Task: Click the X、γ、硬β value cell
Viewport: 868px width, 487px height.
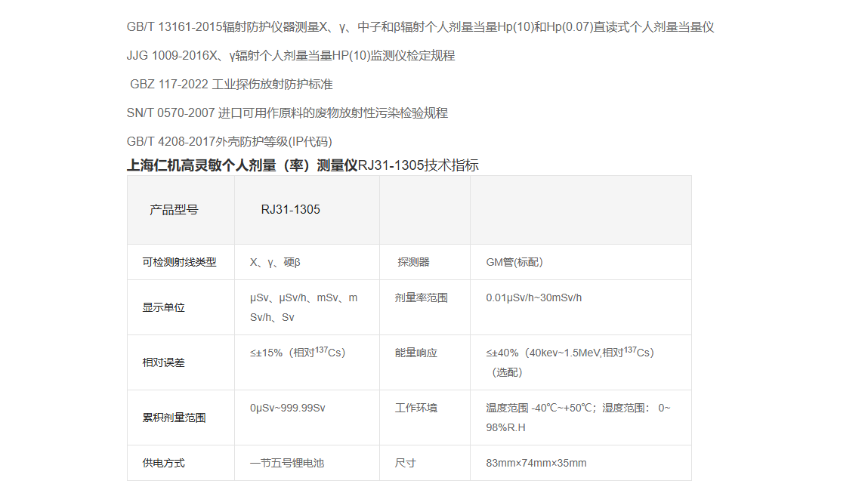Action: click(307, 262)
